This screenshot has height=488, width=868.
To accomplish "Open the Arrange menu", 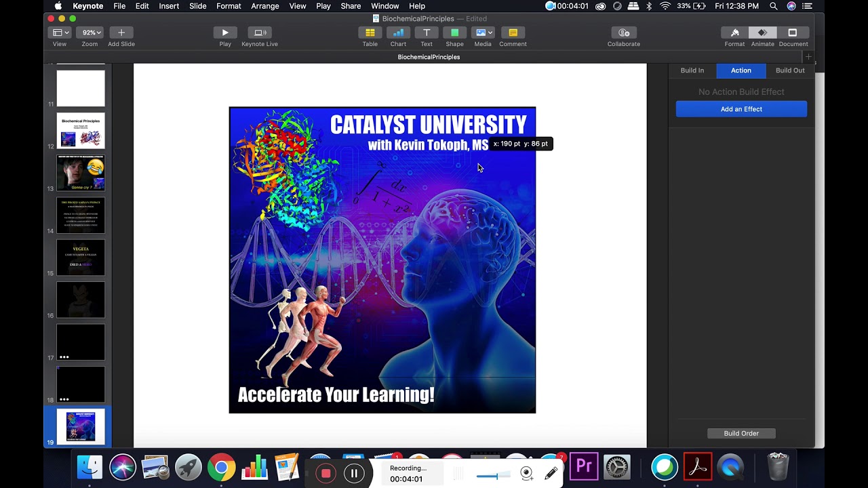I will [x=265, y=6].
